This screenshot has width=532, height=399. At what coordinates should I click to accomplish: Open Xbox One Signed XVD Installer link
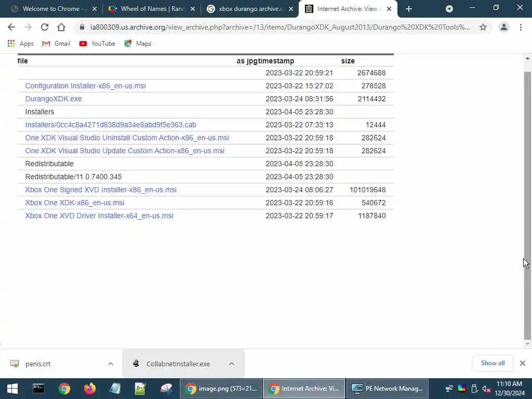coord(101,190)
